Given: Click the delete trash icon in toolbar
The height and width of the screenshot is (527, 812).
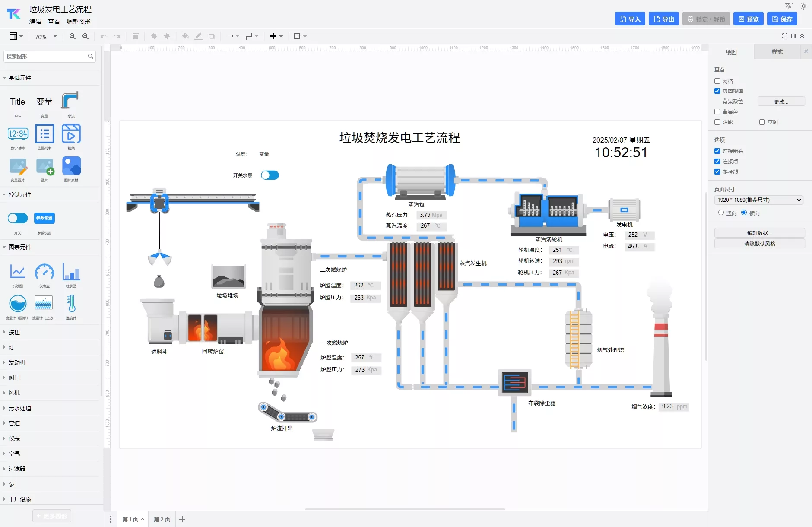Looking at the screenshot, I should (x=135, y=37).
